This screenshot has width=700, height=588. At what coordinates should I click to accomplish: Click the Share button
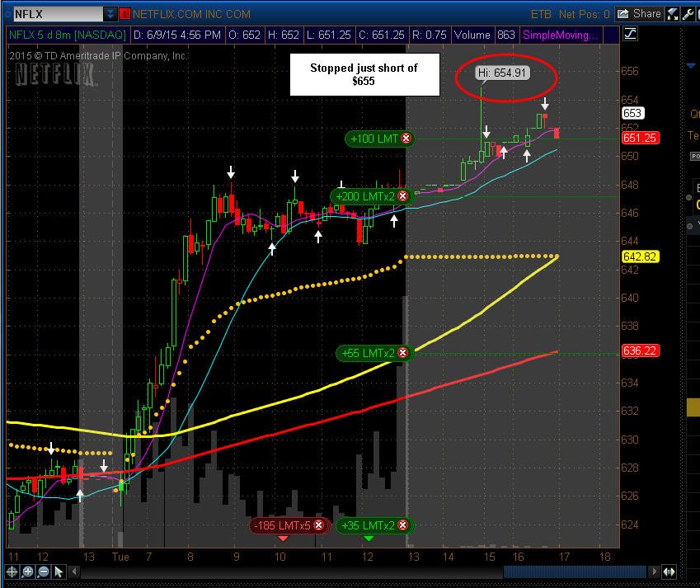[638, 14]
